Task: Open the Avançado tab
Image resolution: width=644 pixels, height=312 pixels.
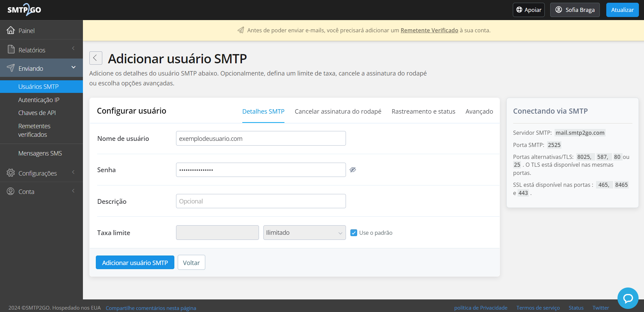Action: tap(479, 112)
